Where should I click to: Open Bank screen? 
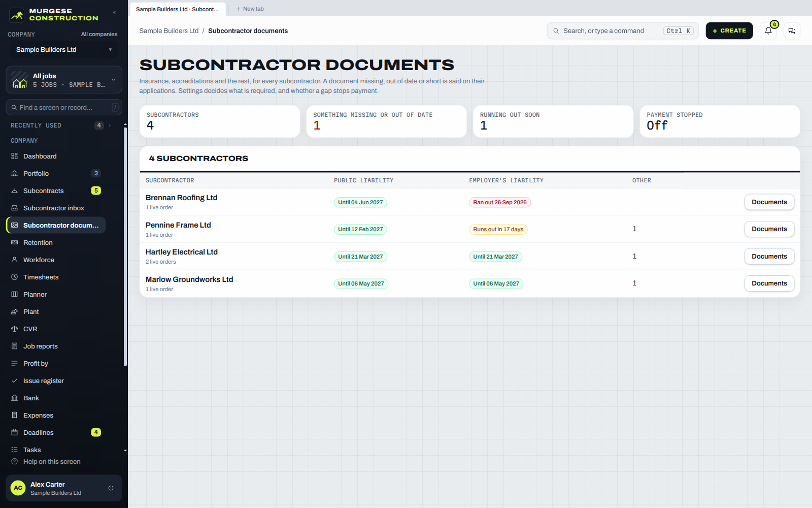(56, 398)
